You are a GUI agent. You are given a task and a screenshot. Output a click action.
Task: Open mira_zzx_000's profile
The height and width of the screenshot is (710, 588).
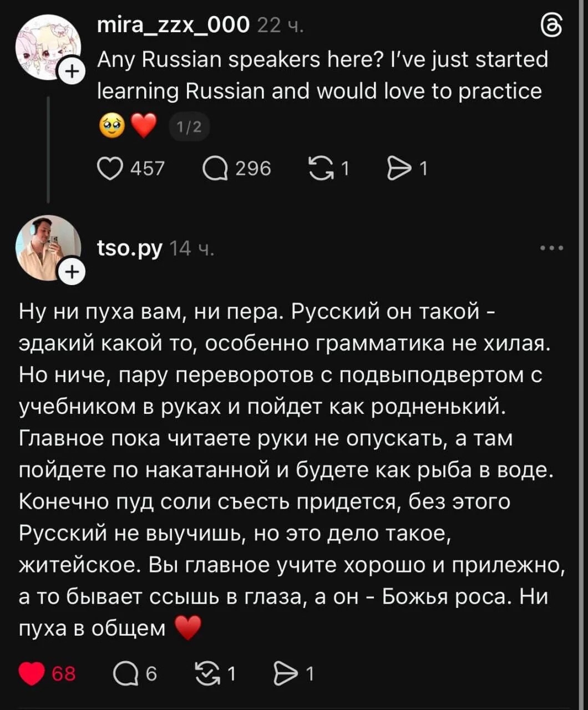(x=173, y=24)
